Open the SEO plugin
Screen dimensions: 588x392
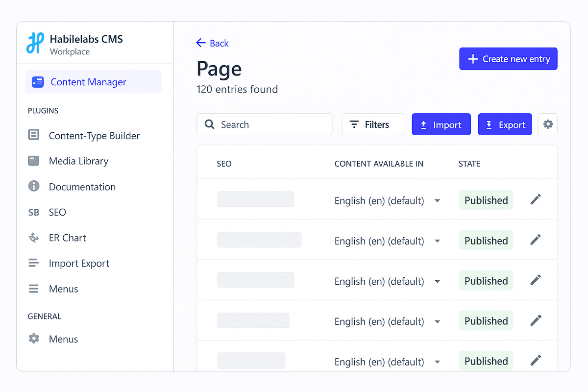click(x=57, y=212)
